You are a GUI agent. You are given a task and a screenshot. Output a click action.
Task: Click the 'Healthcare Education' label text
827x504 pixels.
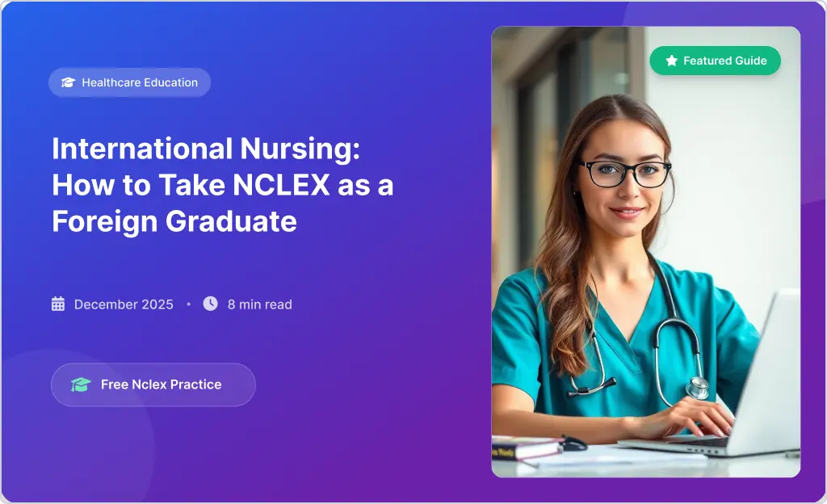pos(140,82)
